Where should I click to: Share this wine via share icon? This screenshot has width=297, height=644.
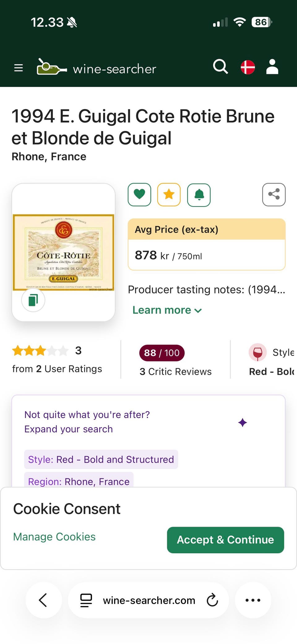tap(274, 195)
